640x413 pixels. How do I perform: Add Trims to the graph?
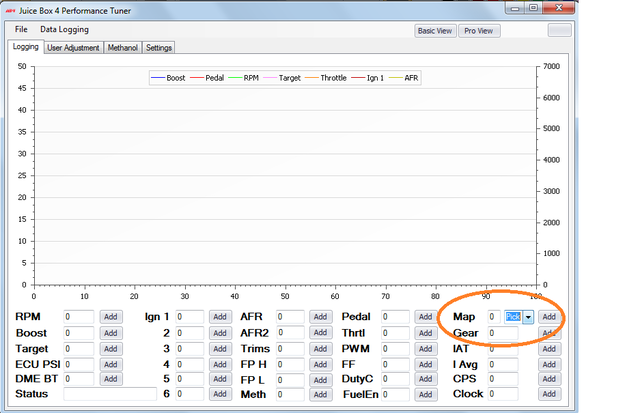pos(320,349)
